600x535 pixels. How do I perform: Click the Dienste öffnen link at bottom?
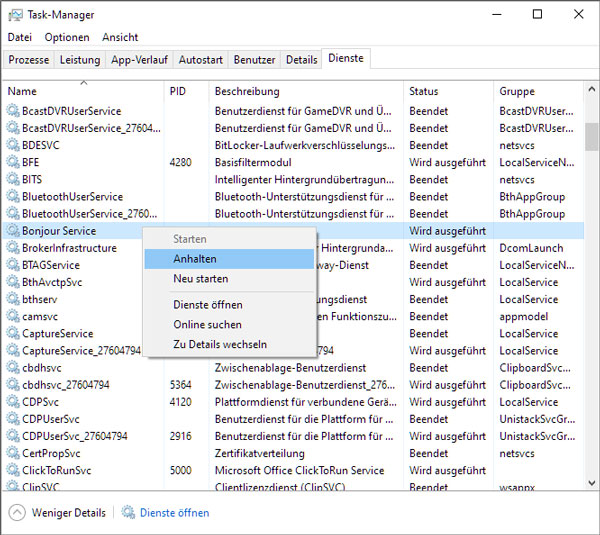[x=174, y=513]
